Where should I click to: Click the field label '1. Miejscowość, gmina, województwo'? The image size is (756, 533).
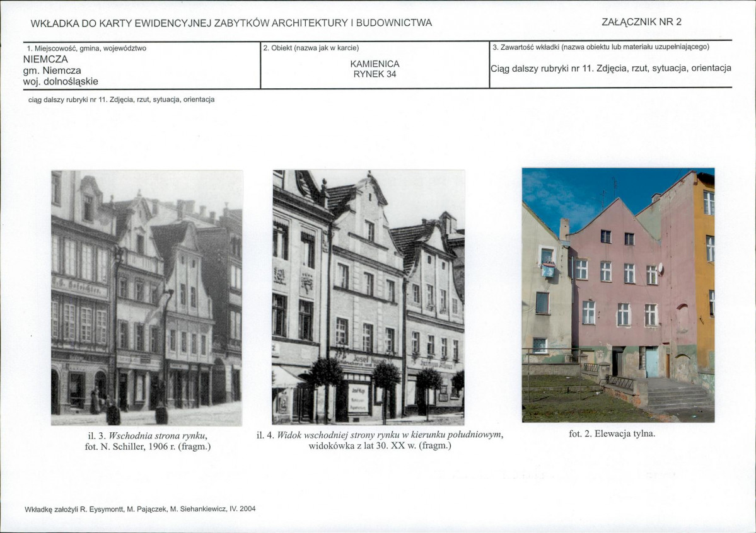coord(87,48)
